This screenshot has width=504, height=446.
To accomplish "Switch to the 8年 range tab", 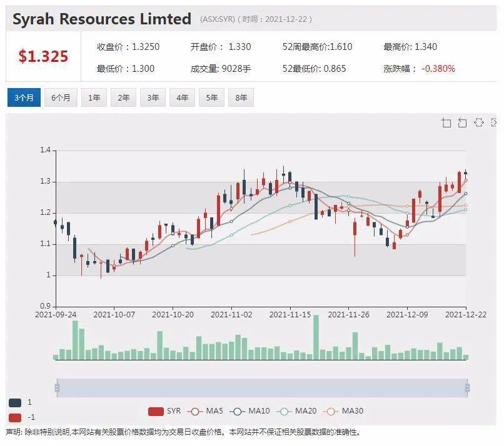I will pos(241,97).
